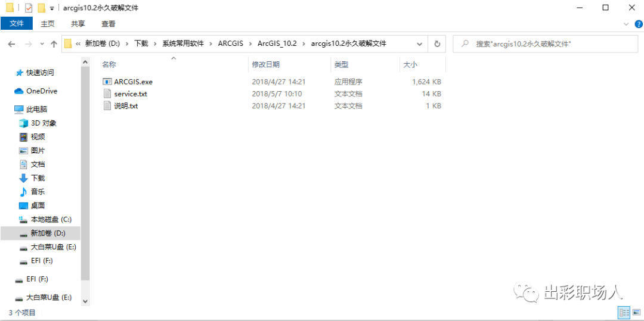
Task: Open the 音乐 folder in the sidebar
Action: click(38, 192)
